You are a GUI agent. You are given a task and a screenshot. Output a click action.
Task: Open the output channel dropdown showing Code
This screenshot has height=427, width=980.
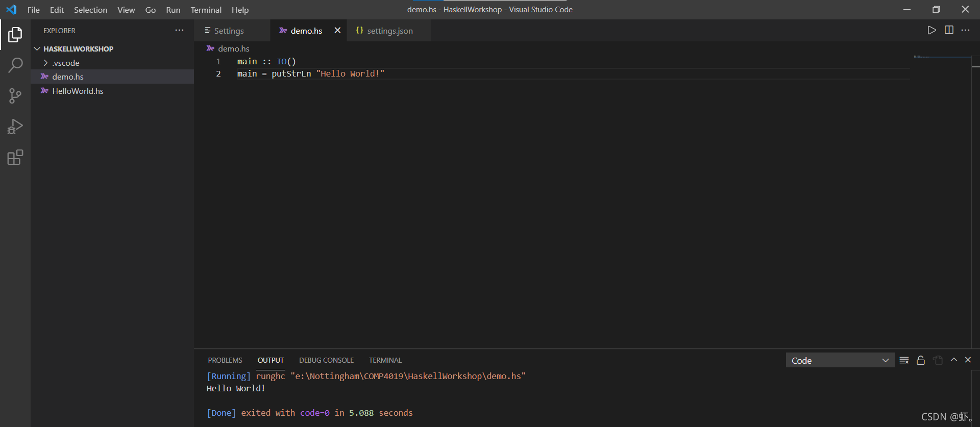pyautogui.click(x=840, y=360)
